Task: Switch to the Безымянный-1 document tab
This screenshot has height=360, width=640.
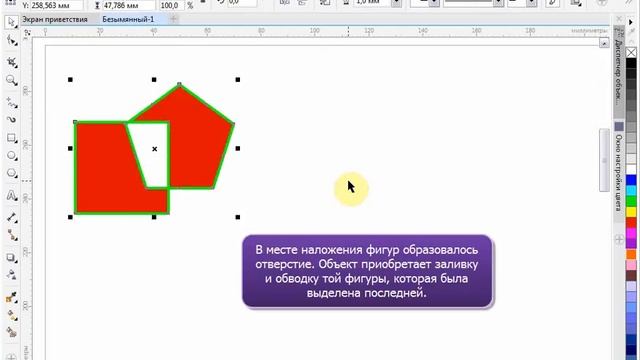Action: 128,19
